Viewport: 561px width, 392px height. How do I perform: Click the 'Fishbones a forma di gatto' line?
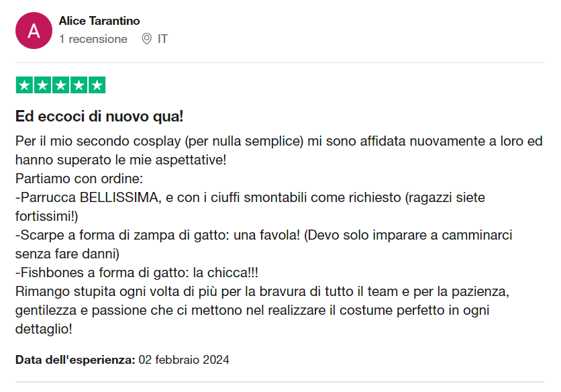pyautogui.click(x=137, y=273)
